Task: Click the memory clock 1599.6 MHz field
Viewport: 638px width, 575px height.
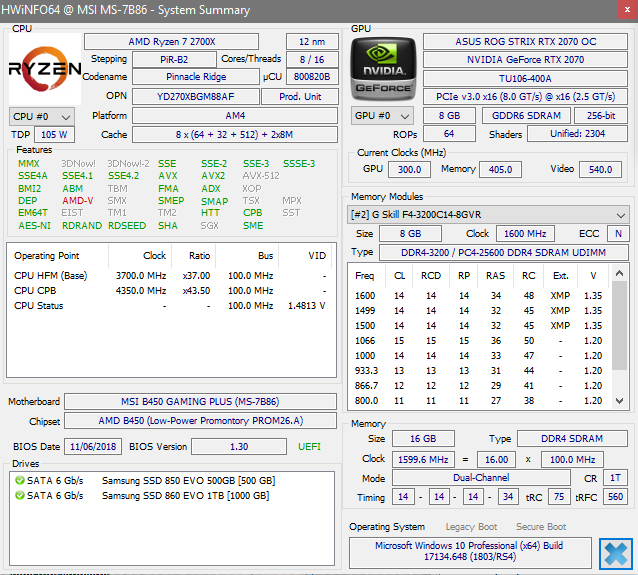Action: coord(423,459)
